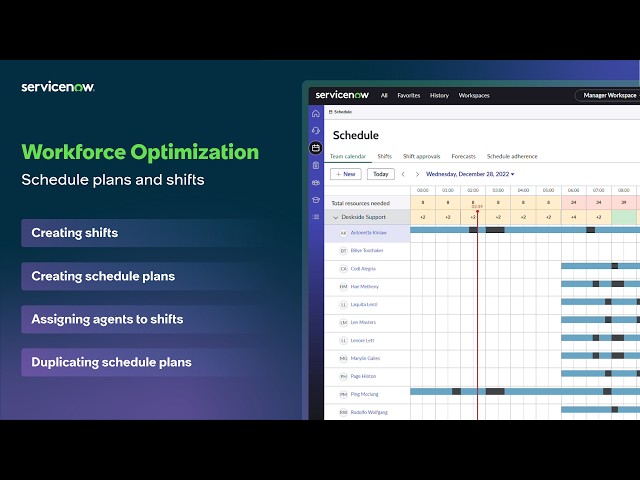Go to next day with right arrow
The width and height of the screenshot is (640, 480).
tap(417, 174)
